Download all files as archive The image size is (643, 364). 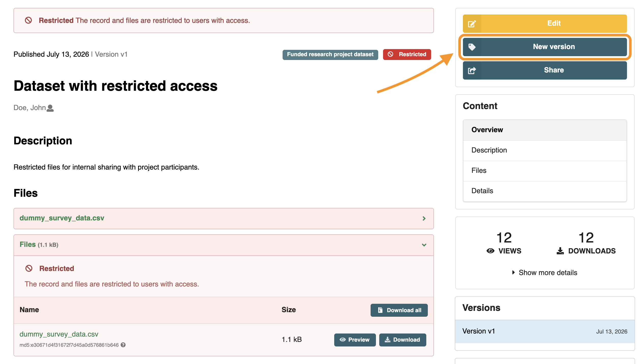399,310
